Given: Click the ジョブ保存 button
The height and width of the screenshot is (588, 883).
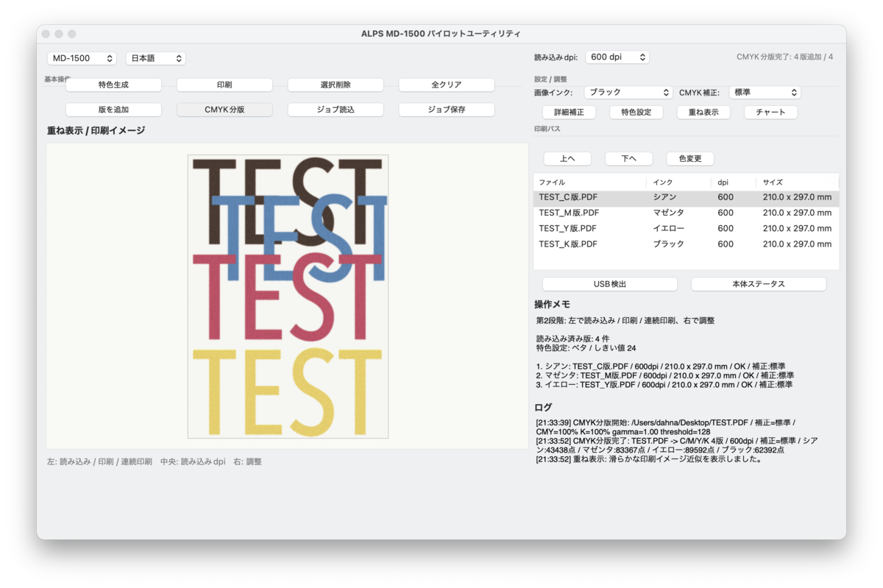Looking at the screenshot, I should point(447,110).
